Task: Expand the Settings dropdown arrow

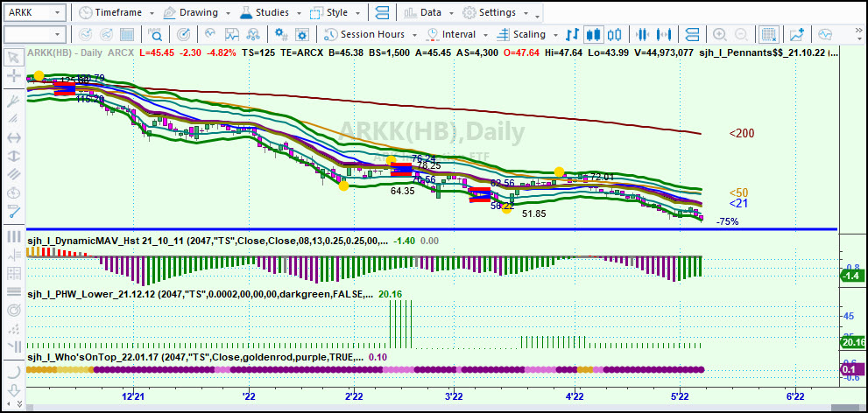Action: [x=526, y=13]
